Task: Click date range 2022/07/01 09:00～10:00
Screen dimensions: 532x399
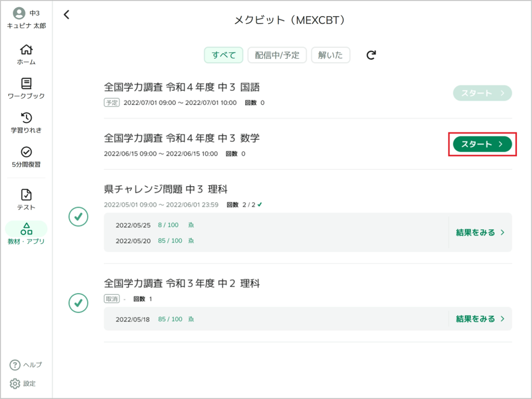Action: 180,103
